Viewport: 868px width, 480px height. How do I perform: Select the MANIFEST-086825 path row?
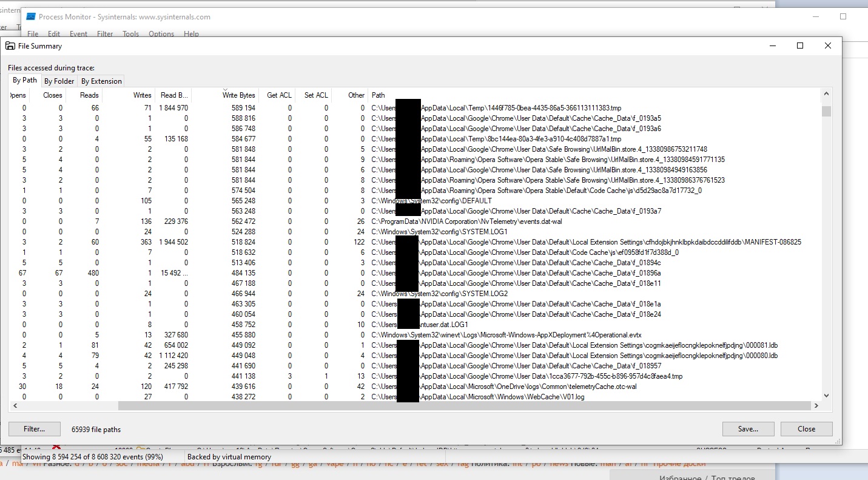(x=414, y=242)
